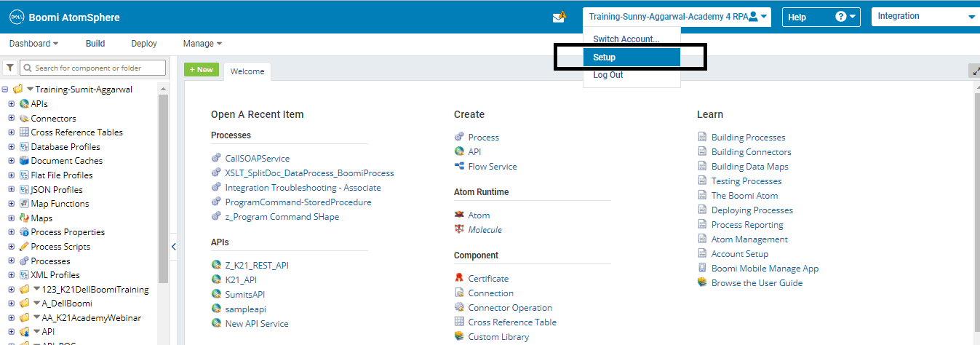Click the Boomi Mobile Manage App icon
The width and height of the screenshot is (980, 345).
[702, 268]
